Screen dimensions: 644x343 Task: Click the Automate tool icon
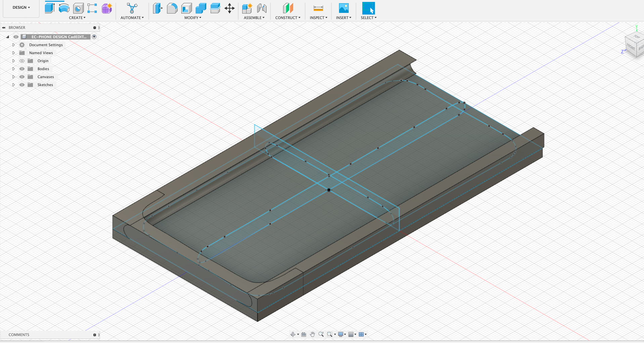coord(132,8)
